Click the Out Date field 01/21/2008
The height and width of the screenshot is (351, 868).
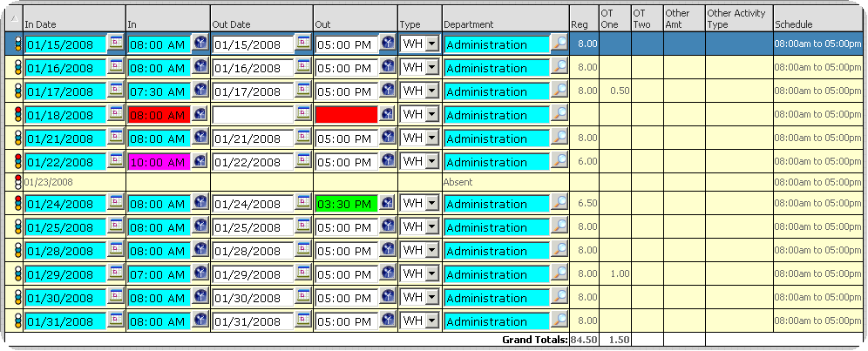[x=253, y=138]
